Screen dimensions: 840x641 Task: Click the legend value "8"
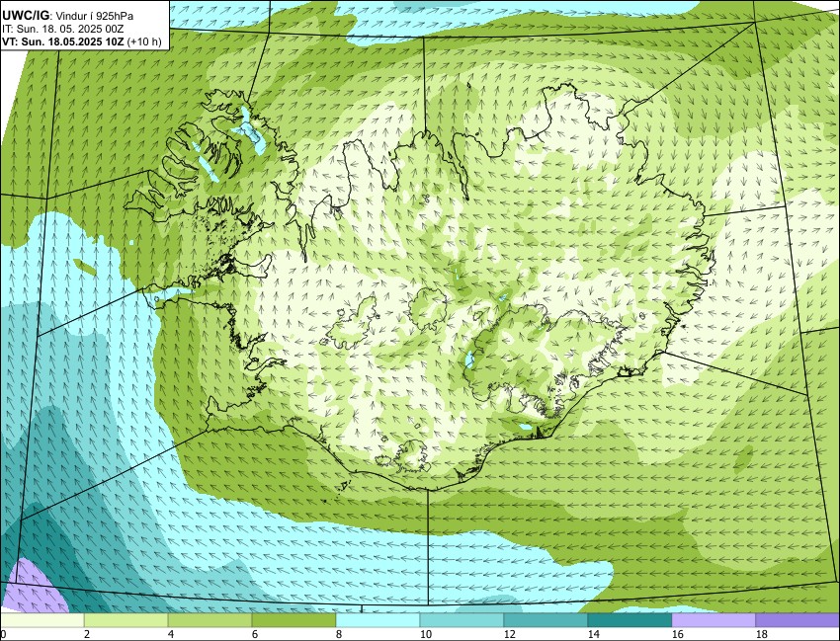point(339,634)
